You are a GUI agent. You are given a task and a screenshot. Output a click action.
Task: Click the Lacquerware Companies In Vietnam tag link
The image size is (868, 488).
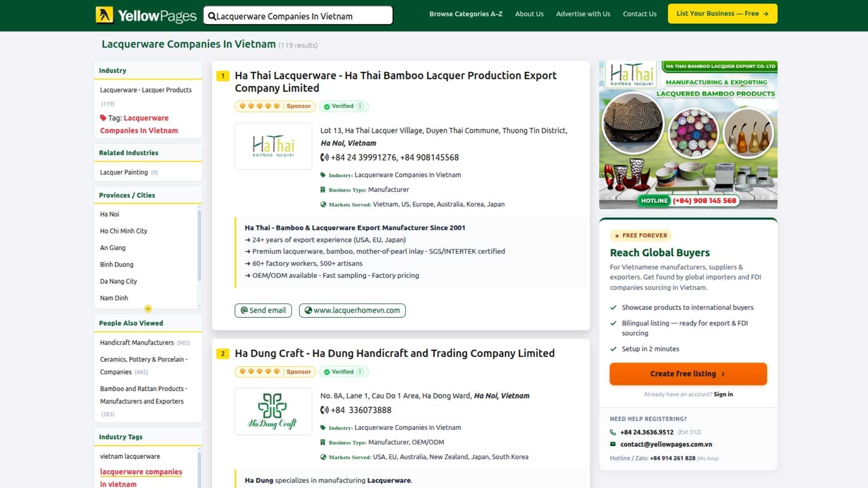[x=139, y=124]
